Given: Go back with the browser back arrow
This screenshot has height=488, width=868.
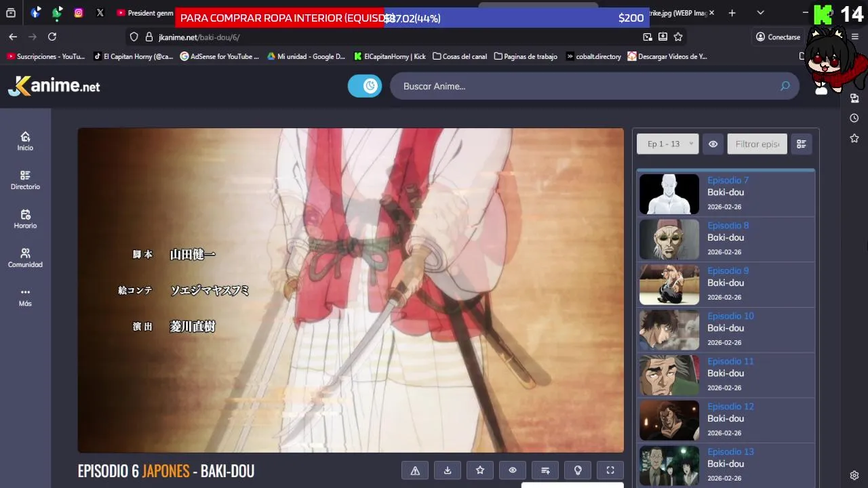Looking at the screenshot, I should (x=13, y=37).
